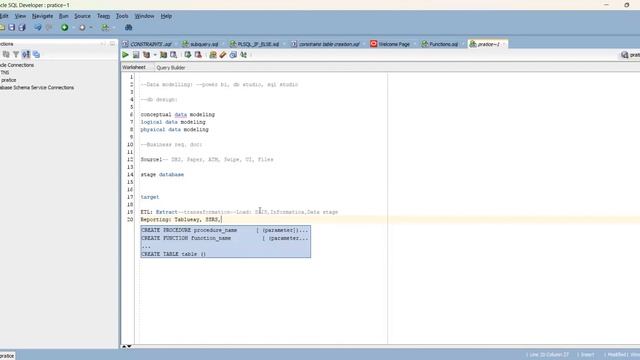Viewport: 640px width, 360px height.
Task: Open the Forward navigation dropdown arrow
Action: coord(91,27)
